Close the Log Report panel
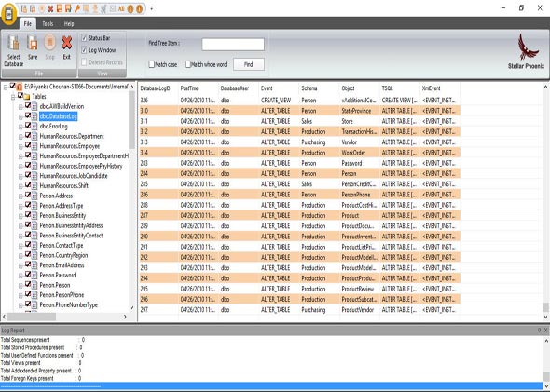This screenshot has width=550, height=392. [545, 330]
